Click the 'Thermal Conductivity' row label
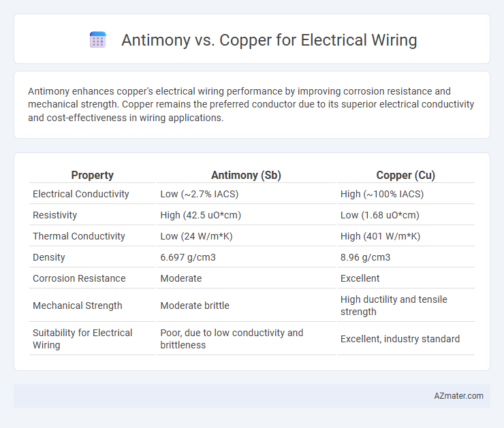The image size is (504, 428). pyautogui.click(x=79, y=236)
